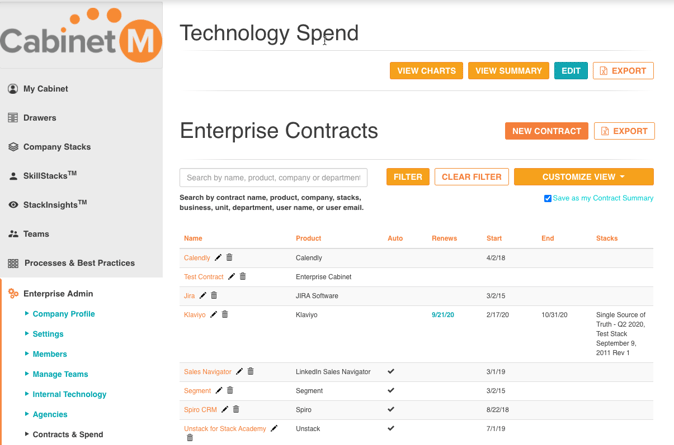Click the Company Stacks layers icon
Screen dimensions: 674x445
[13, 147]
